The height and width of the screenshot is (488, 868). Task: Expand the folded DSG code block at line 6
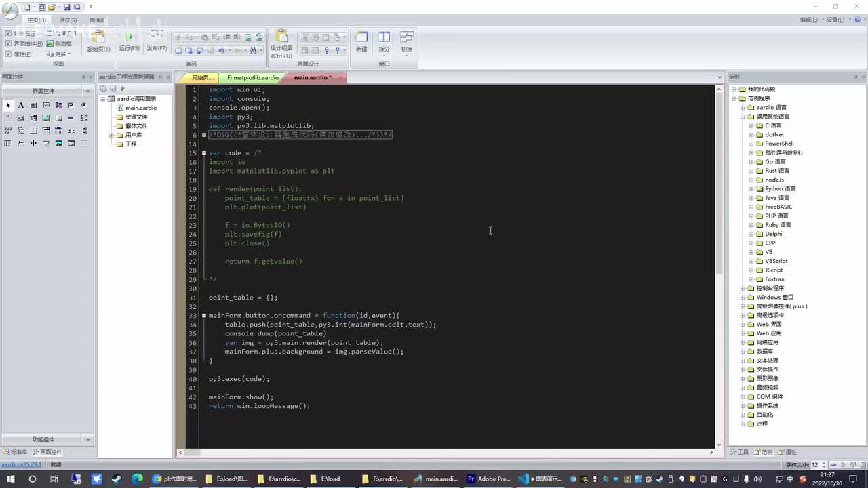pos(203,135)
